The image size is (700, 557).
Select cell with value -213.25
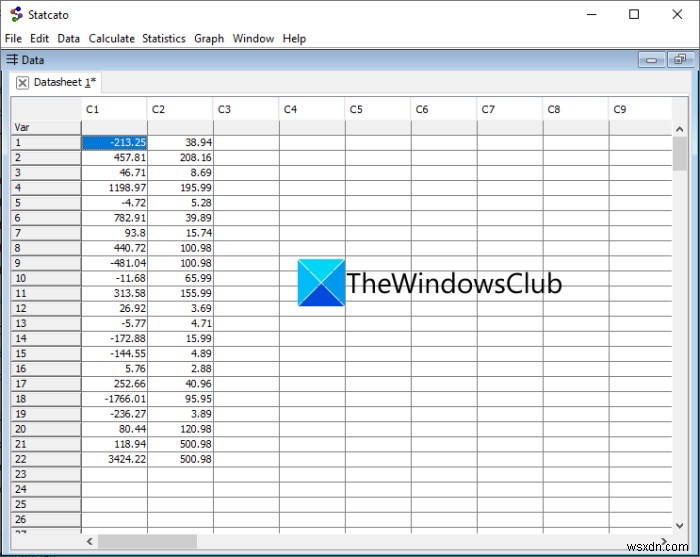coord(114,143)
